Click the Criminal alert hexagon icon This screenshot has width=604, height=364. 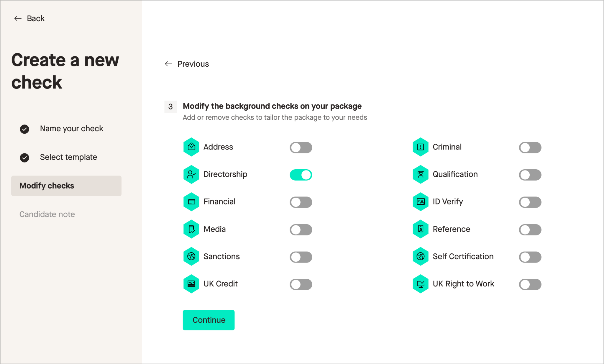click(421, 147)
